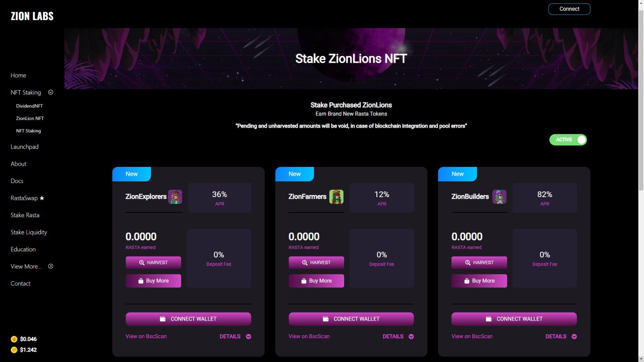This screenshot has height=362, width=644.
Task: Open View on BscScan for ZionFarmers
Action: click(x=309, y=336)
